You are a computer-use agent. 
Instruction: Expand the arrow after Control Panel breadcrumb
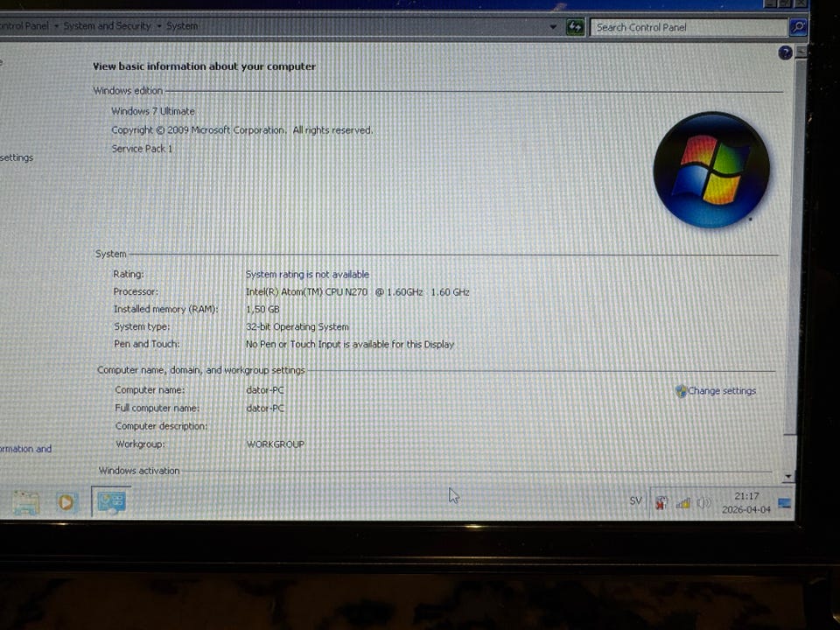tap(56, 25)
